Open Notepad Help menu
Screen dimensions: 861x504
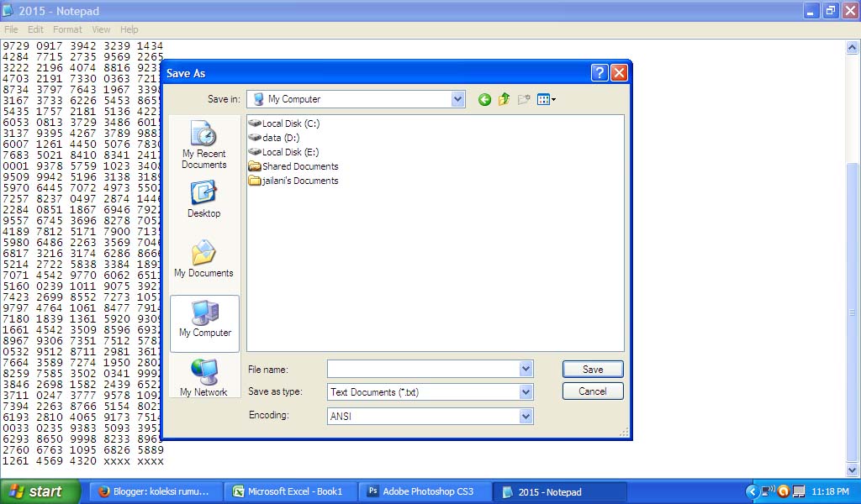[x=129, y=29]
